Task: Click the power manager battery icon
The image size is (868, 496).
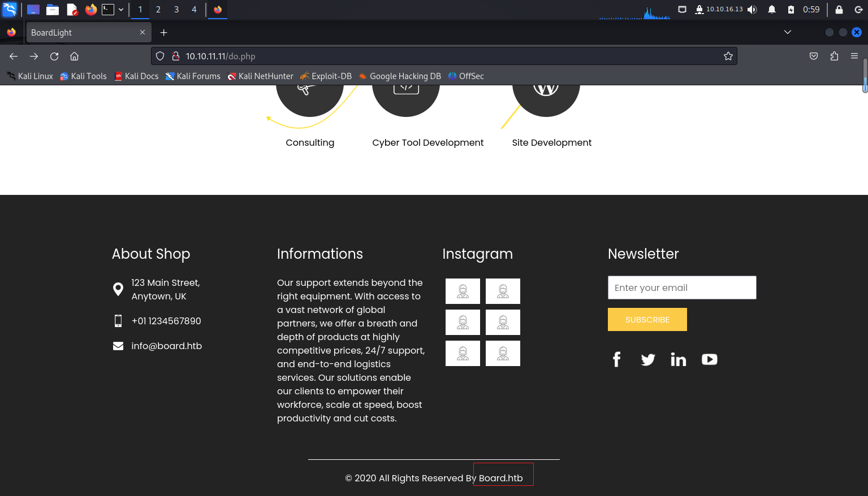Action: [x=791, y=9]
